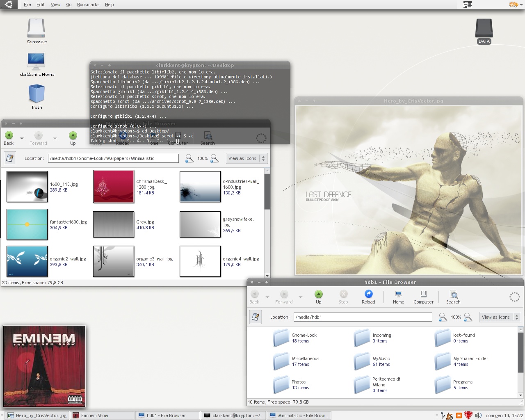Screen dimensions: 525x420
Task: Click the '23 items, Free space: 79,8 GB' status
Action: [32, 283]
